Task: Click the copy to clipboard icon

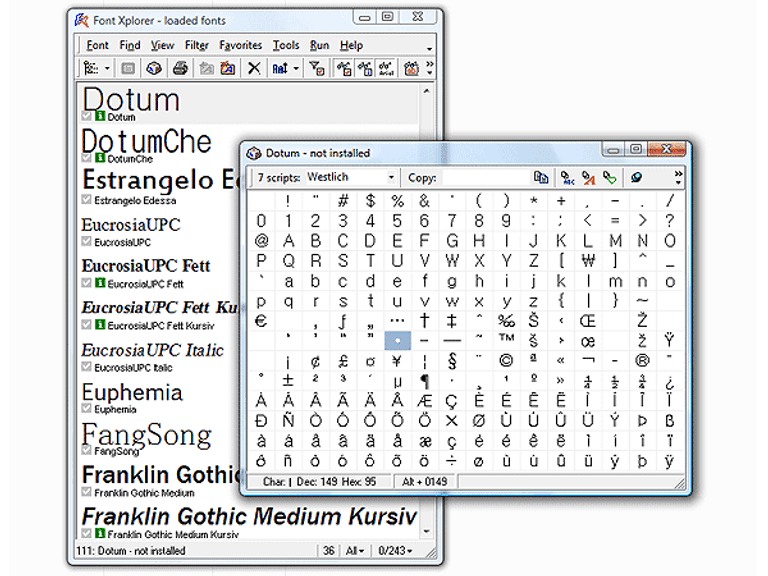Action: (541, 177)
